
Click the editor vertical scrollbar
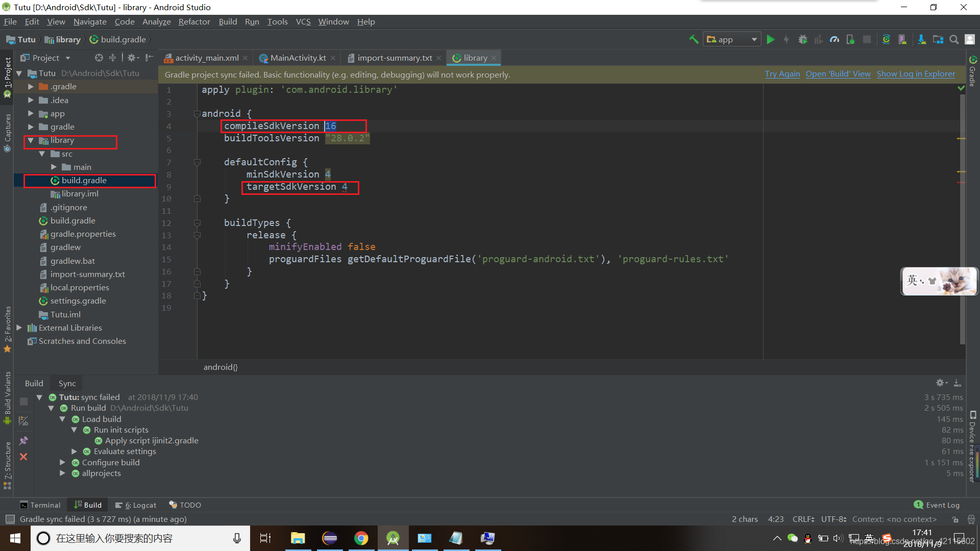pos(962,219)
